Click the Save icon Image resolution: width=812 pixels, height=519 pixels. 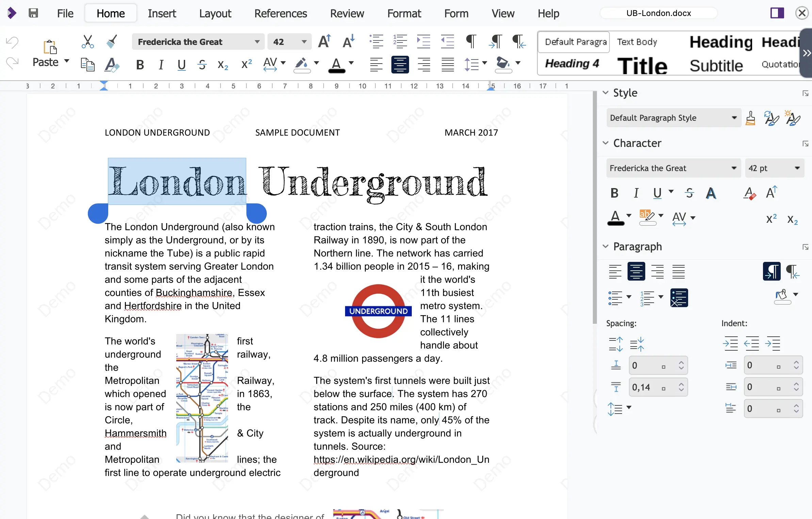(x=33, y=13)
